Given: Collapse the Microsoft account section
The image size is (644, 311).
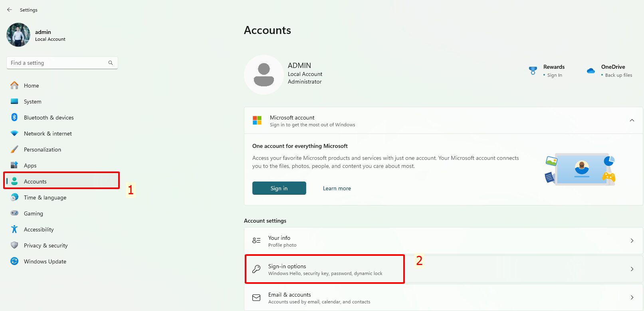Looking at the screenshot, I should pyautogui.click(x=632, y=120).
